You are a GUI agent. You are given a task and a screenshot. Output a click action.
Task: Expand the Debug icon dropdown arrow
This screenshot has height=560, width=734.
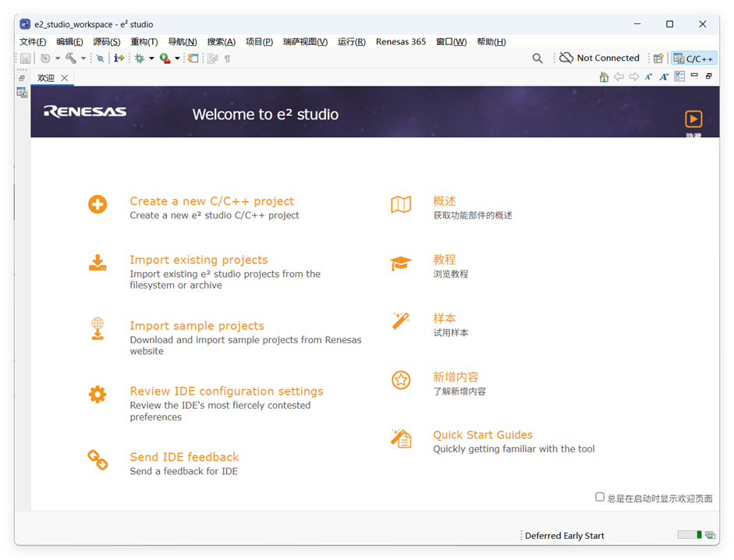tap(151, 58)
